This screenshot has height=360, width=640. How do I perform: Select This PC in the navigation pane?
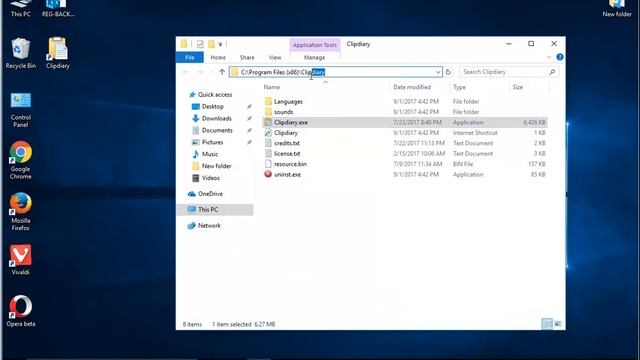[x=216, y=209]
